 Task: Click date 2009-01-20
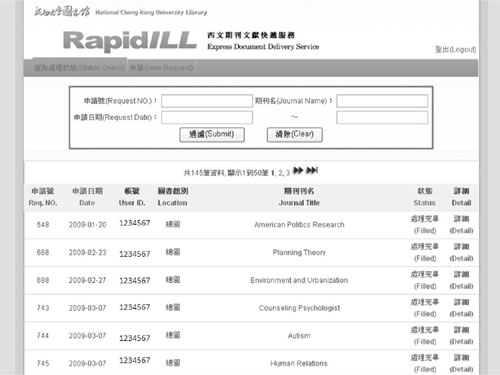(87, 225)
